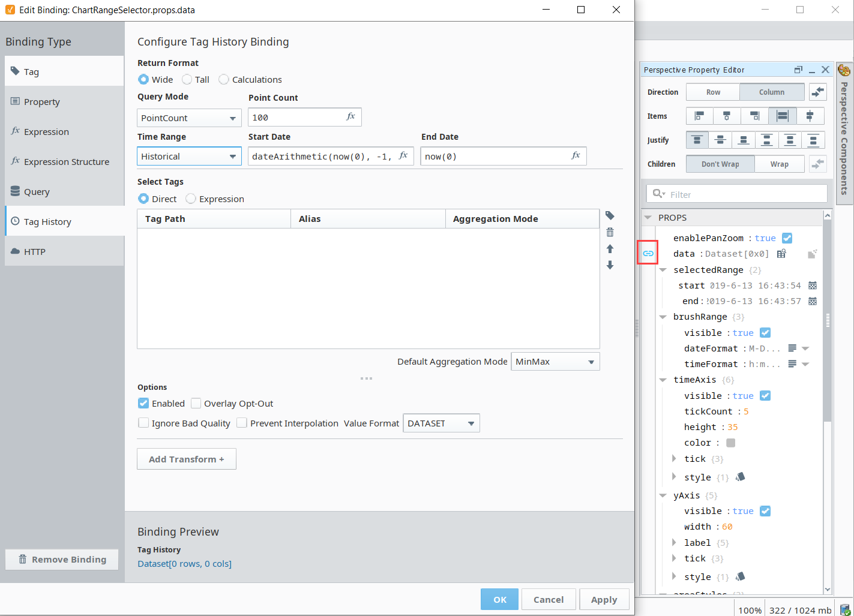The width and height of the screenshot is (854, 616).
Task: Select the HTTP binding type
Action: [64, 251]
